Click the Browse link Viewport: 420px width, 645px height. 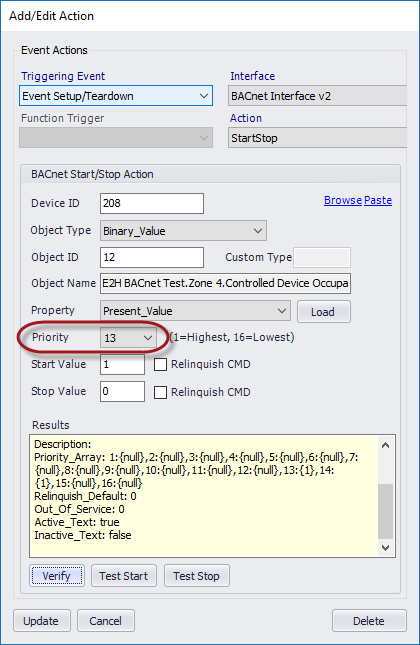[x=343, y=200]
